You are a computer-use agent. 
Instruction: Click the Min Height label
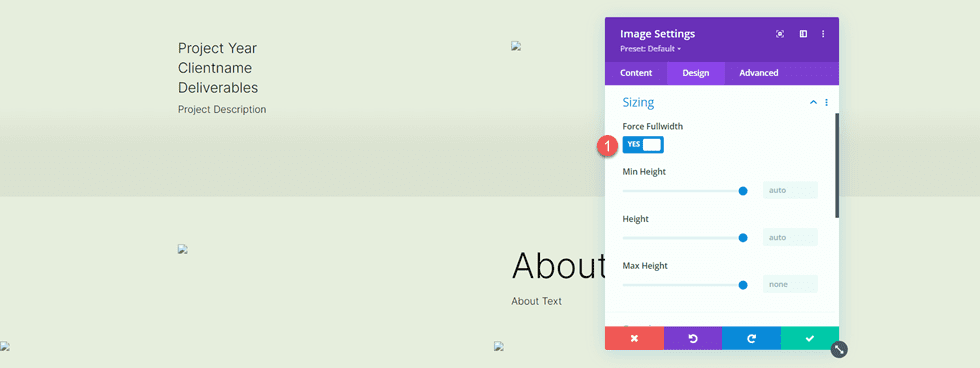click(644, 172)
